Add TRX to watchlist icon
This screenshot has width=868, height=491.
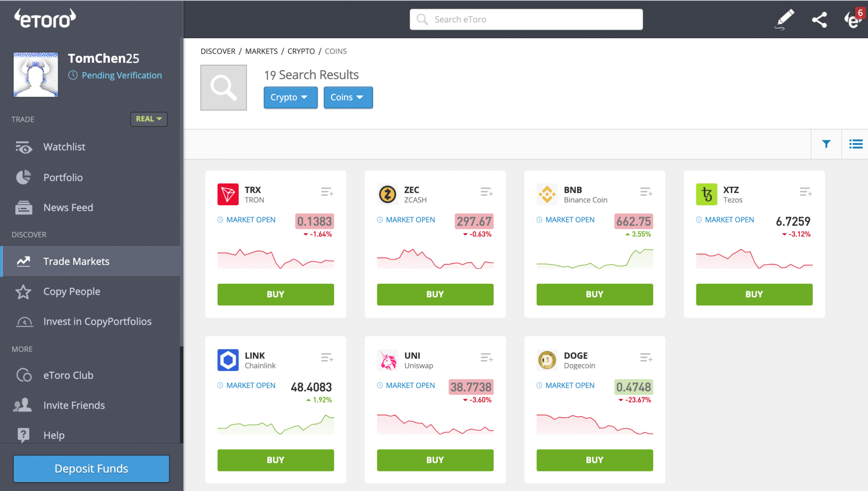click(x=327, y=192)
